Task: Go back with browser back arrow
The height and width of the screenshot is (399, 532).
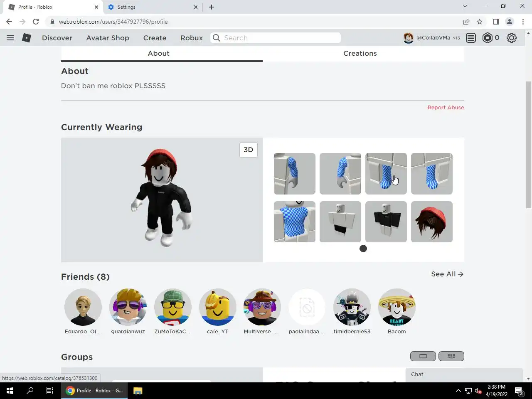Action: tap(9, 22)
